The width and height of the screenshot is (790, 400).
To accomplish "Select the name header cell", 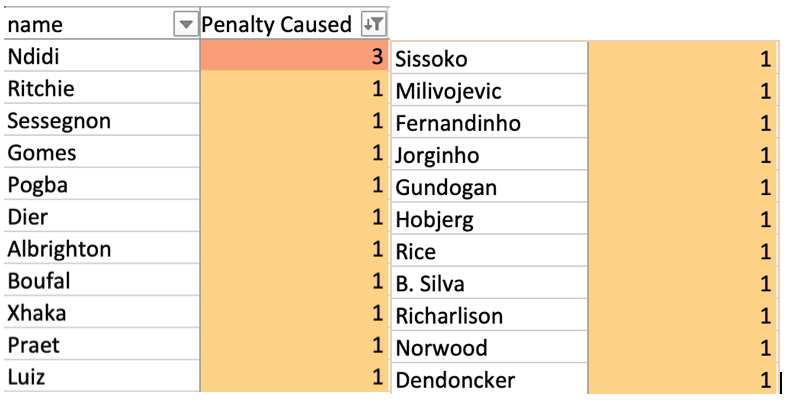I will pyautogui.click(x=102, y=24).
